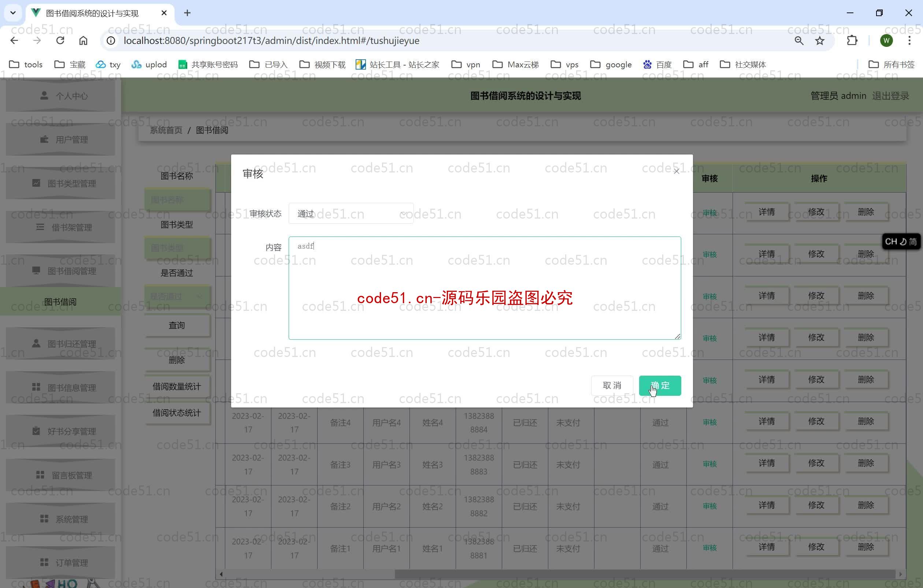Open the Chrome profile avatar W
Viewport: 923px width, 588px height.
886,41
